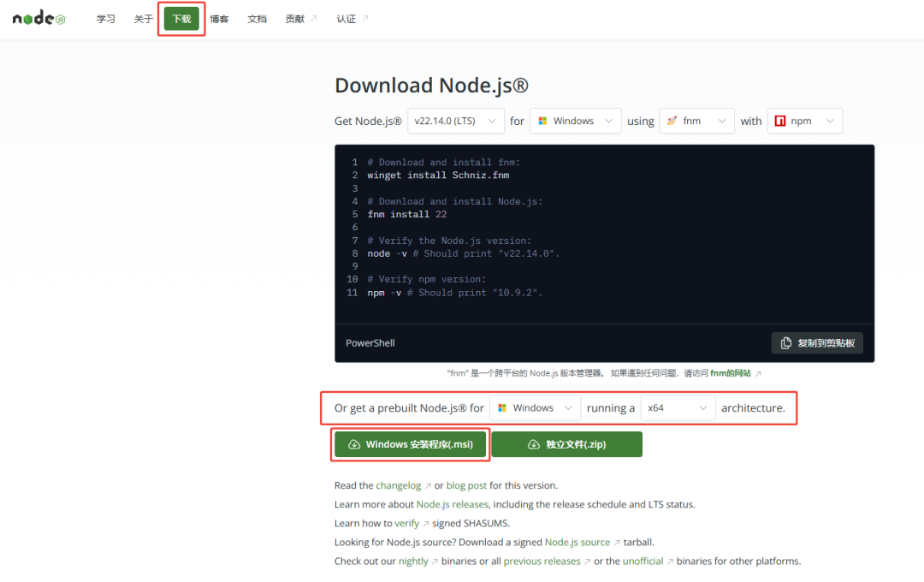This screenshot has width=924, height=582.
Task: Open the Node.js releases link
Action: tap(453, 504)
